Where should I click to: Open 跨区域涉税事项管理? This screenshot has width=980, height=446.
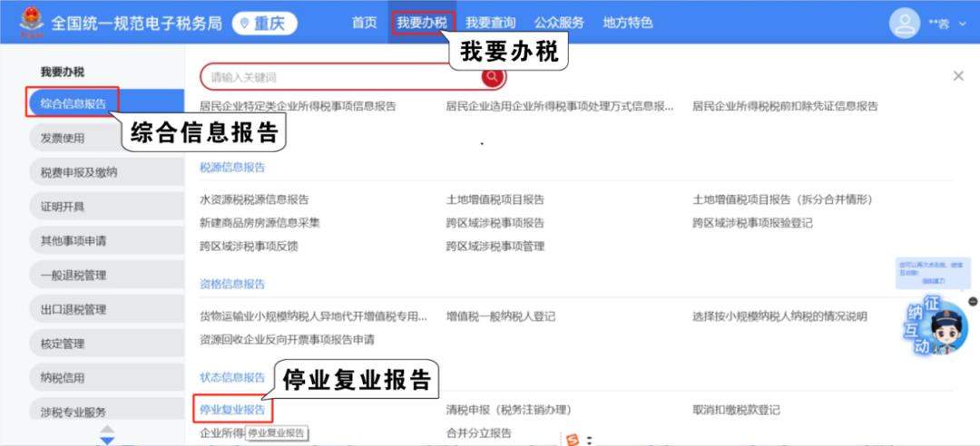[x=495, y=246]
